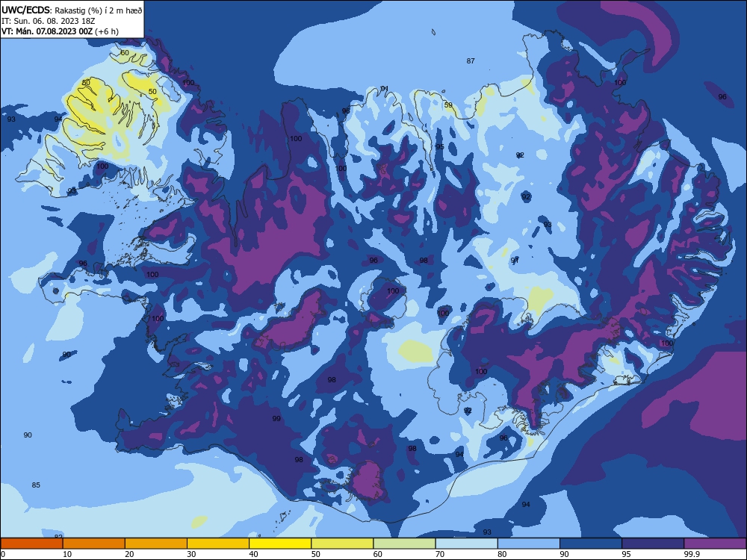747x560 pixels.
Task: Click the orange 10–20 legend swatch
Action: tap(94, 544)
